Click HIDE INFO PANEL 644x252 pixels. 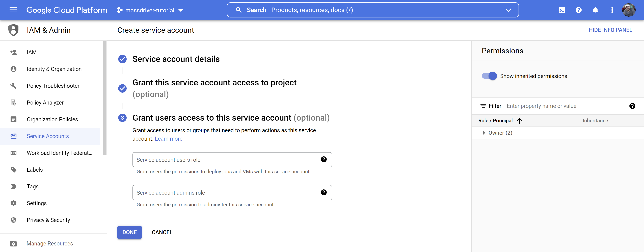[610, 30]
